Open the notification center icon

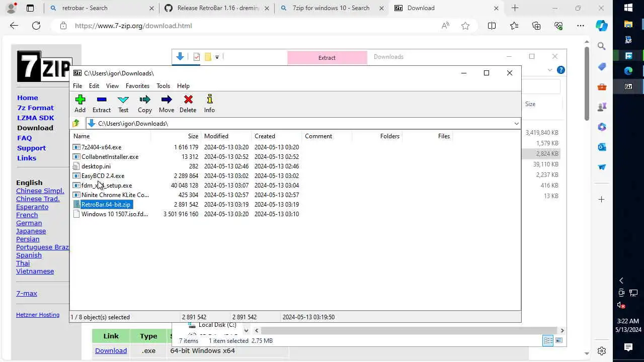pos(628,347)
